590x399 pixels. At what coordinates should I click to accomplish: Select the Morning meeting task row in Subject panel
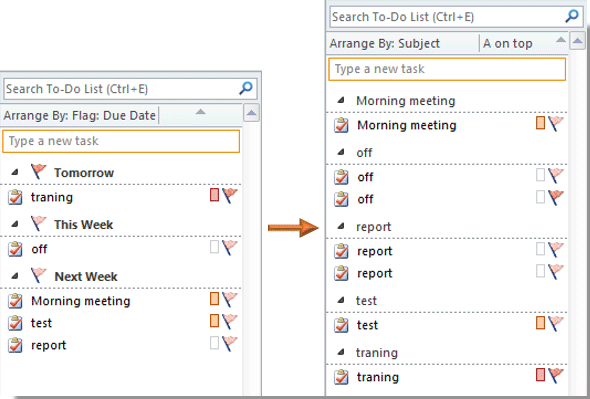click(x=447, y=125)
